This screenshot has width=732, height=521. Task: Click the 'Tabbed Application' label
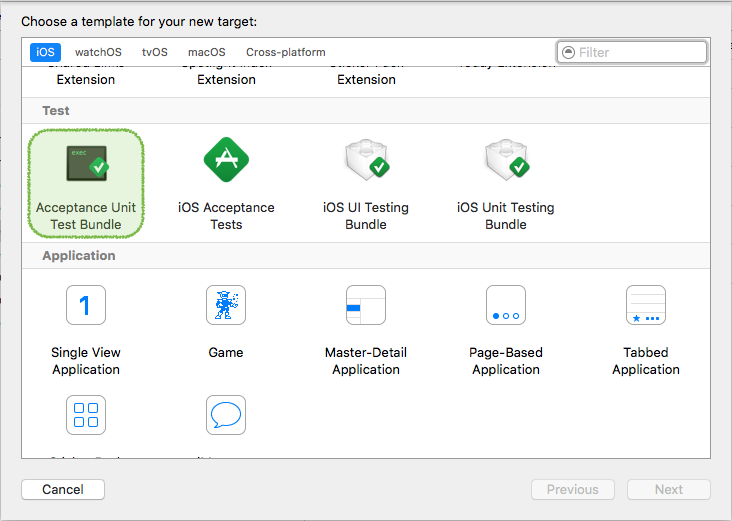click(646, 361)
